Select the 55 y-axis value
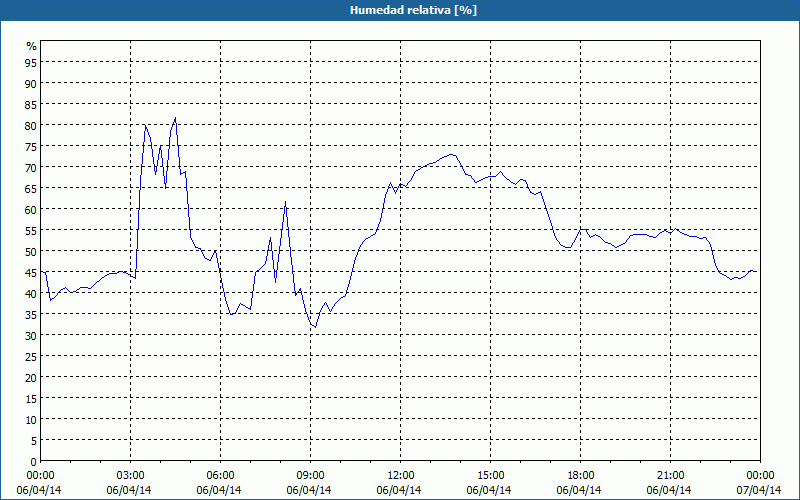Image resolution: width=800 pixels, height=500 pixels. click(x=31, y=231)
